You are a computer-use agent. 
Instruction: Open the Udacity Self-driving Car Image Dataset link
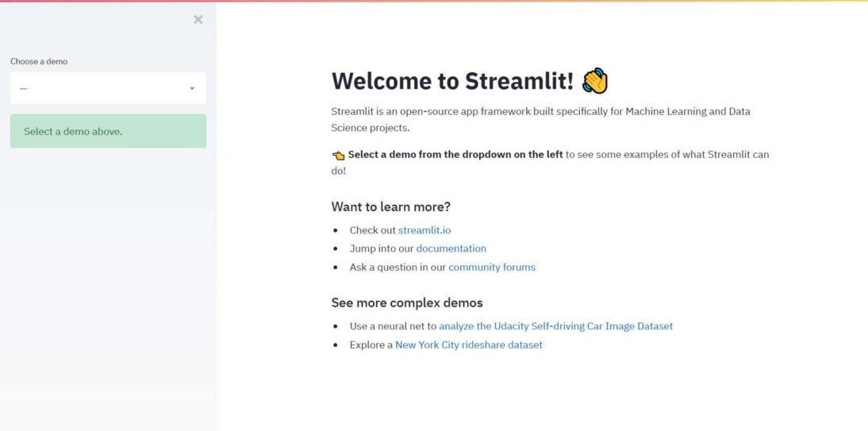click(x=555, y=325)
